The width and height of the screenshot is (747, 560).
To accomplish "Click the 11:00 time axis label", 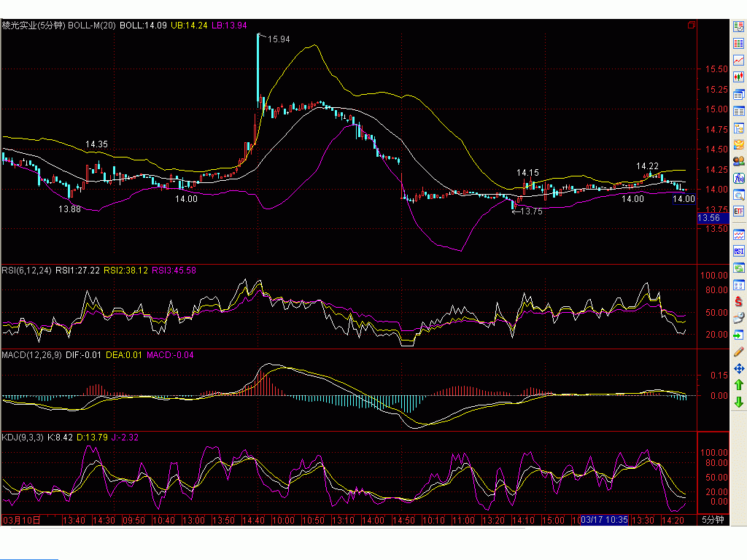I will pyautogui.click(x=463, y=521).
